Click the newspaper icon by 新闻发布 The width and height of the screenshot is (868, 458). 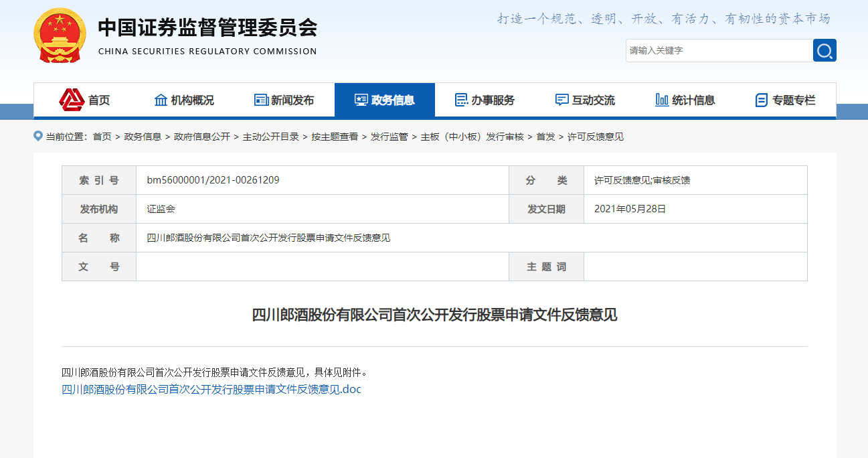[261, 100]
